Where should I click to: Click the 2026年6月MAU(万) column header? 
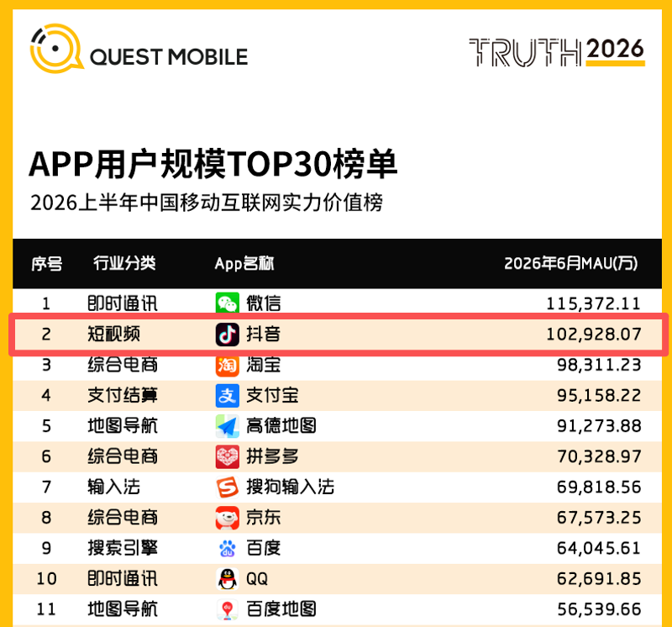pos(571,263)
